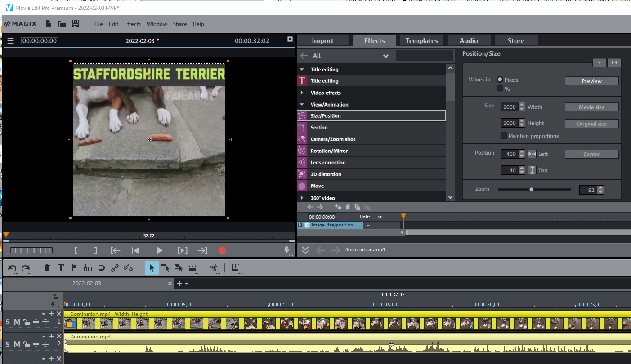This screenshot has height=364, width=631.
Task: Select the Rotation/Mirror effect icon
Action: (x=302, y=151)
